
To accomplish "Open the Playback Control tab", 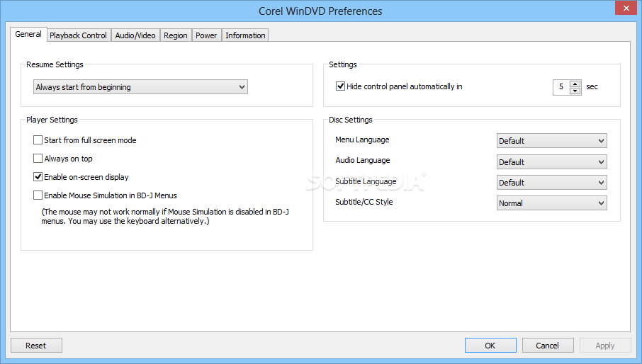I will click(x=78, y=35).
